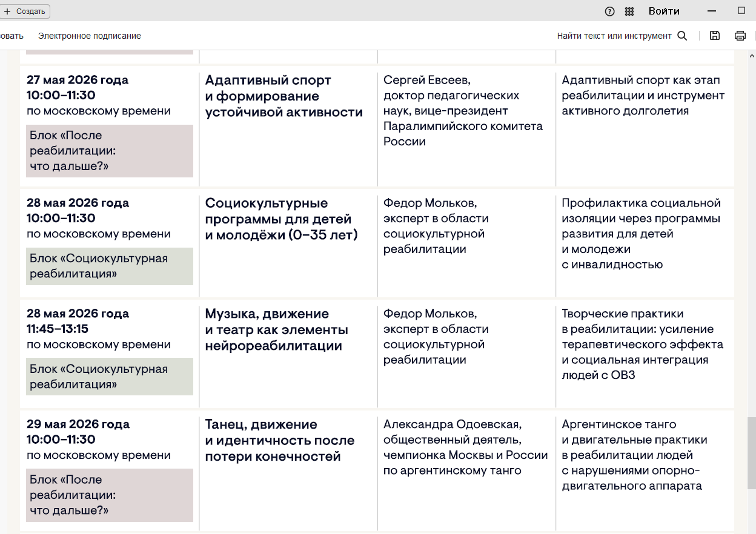Screen dimensions: 756x534
Task: Click the speaker name Сергей Евсеев
Action: 426,80
